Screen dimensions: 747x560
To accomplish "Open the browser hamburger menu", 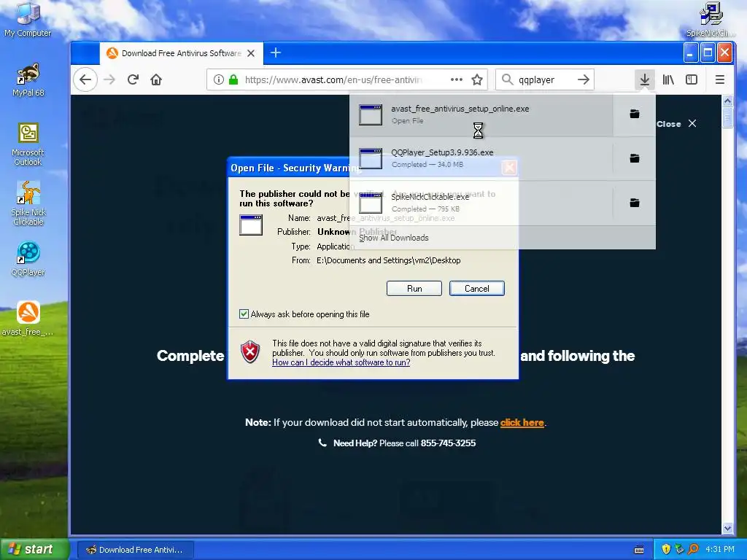I will coord(720,79).
